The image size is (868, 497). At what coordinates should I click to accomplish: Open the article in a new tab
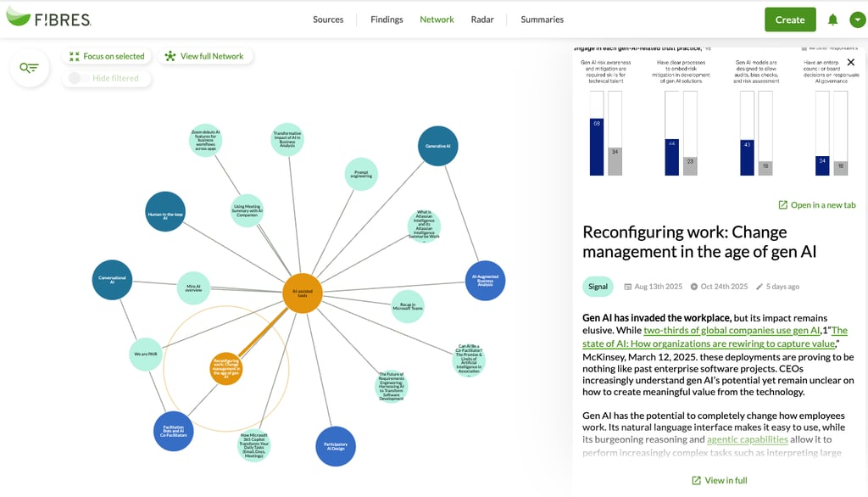click(x=817, y=205)
